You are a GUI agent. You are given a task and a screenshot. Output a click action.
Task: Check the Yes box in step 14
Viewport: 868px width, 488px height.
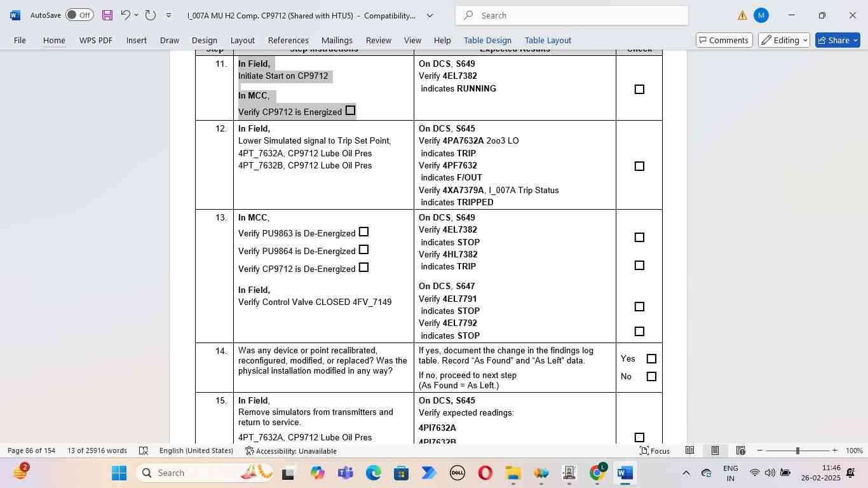click(x=651, y=359)
